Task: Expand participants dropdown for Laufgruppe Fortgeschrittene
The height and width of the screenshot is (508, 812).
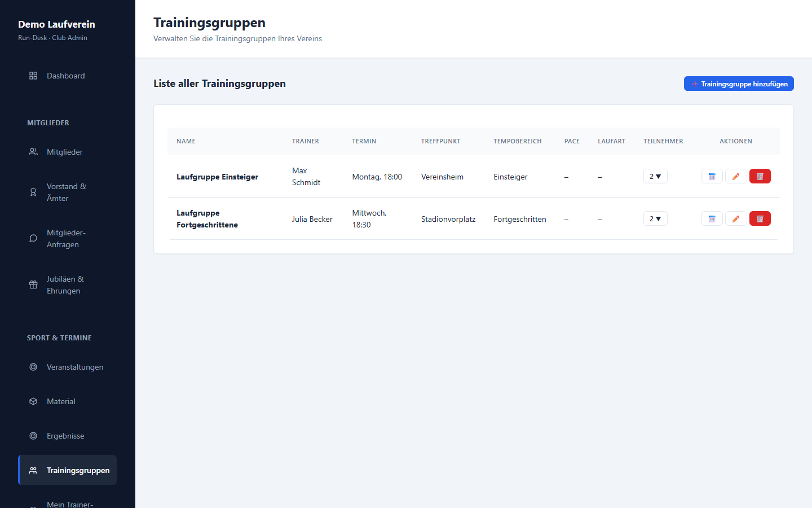Action: point(655,219)
